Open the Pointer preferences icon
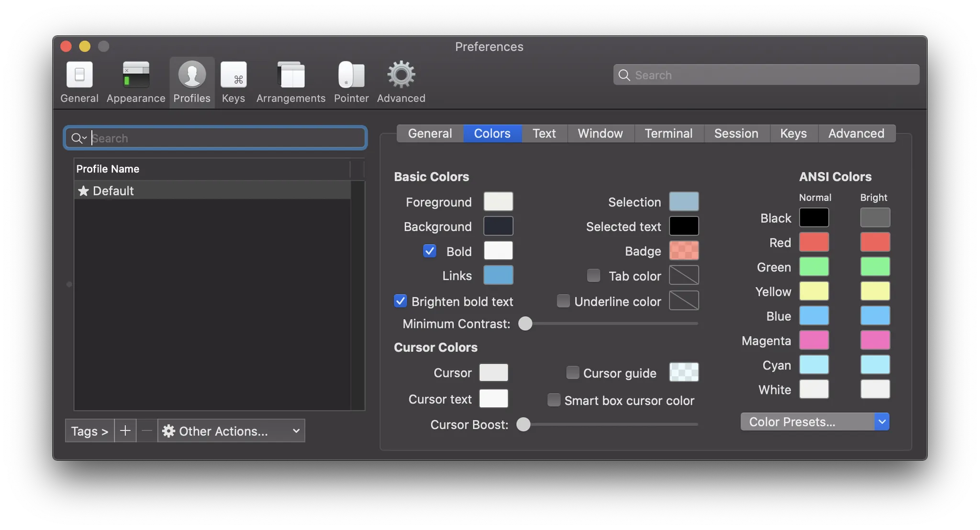This screenshot has height=530, width=980. pos(351,76)
